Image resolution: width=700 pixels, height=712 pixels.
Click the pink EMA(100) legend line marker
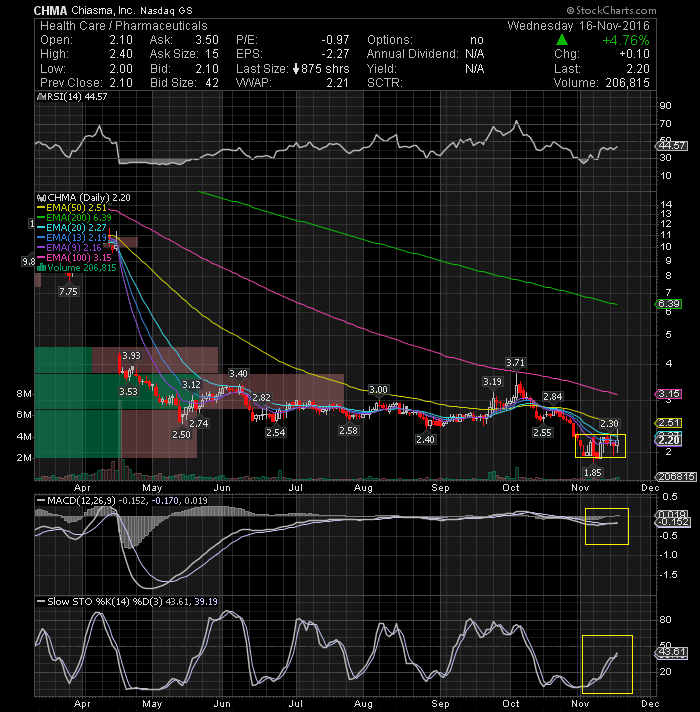tap(41, 258)
